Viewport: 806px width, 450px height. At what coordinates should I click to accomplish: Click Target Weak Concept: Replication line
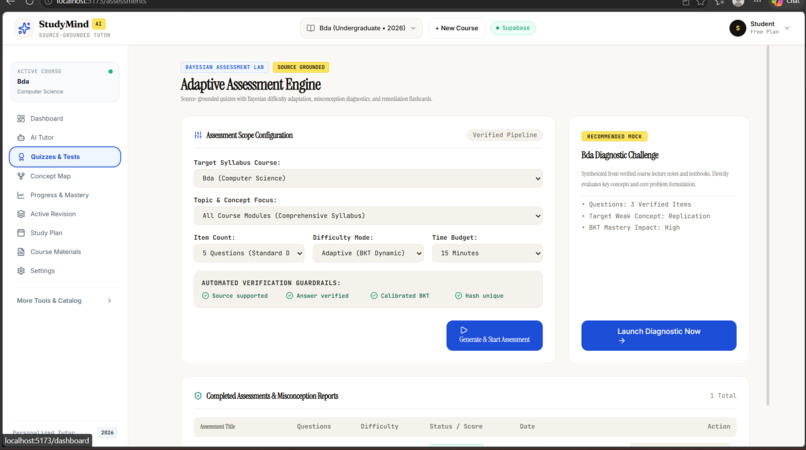pyautogui.click(x=649, y=217)
